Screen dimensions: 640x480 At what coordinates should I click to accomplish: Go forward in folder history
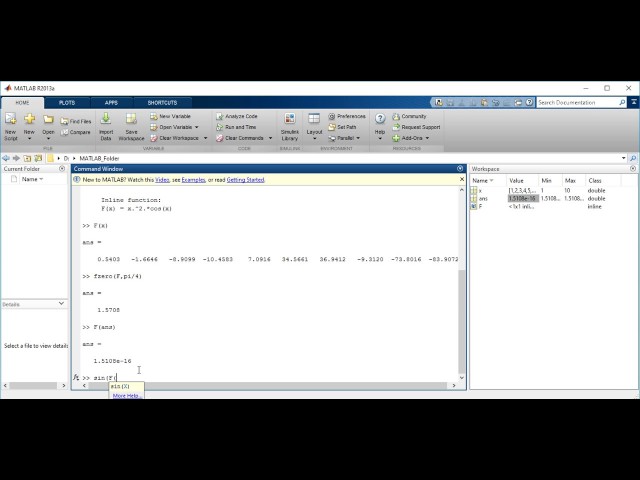pos(16,158)
